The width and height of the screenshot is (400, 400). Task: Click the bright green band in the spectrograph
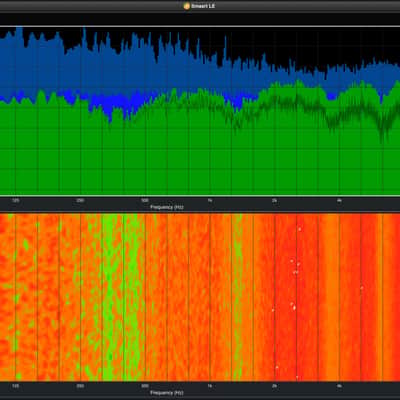point(112,297)
